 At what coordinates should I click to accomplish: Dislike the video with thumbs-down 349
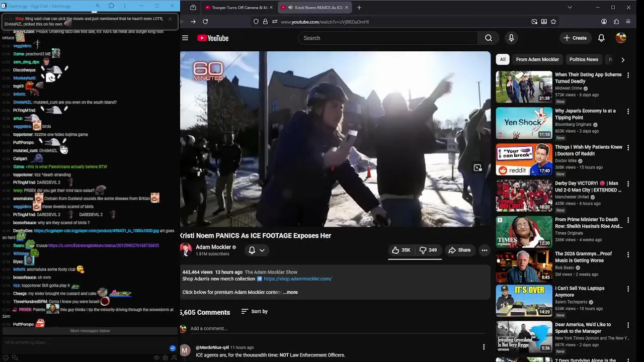(x=429, y=250)
